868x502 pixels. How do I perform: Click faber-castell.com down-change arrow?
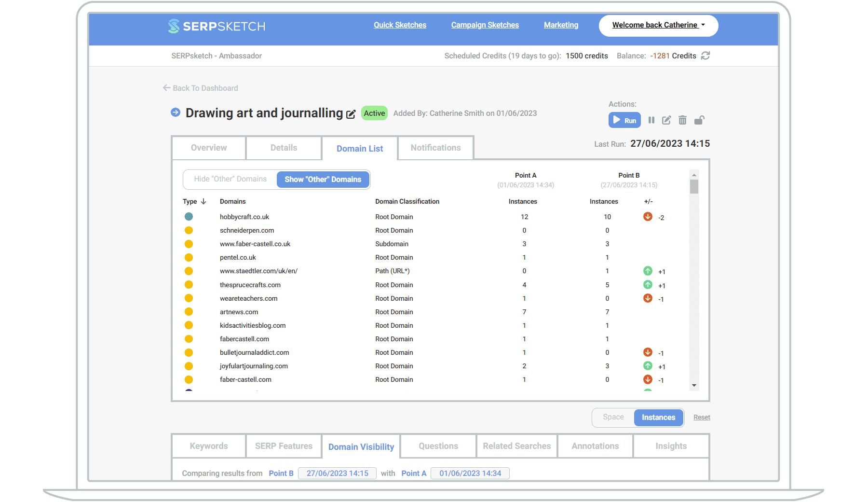click(x=648, y=379)
